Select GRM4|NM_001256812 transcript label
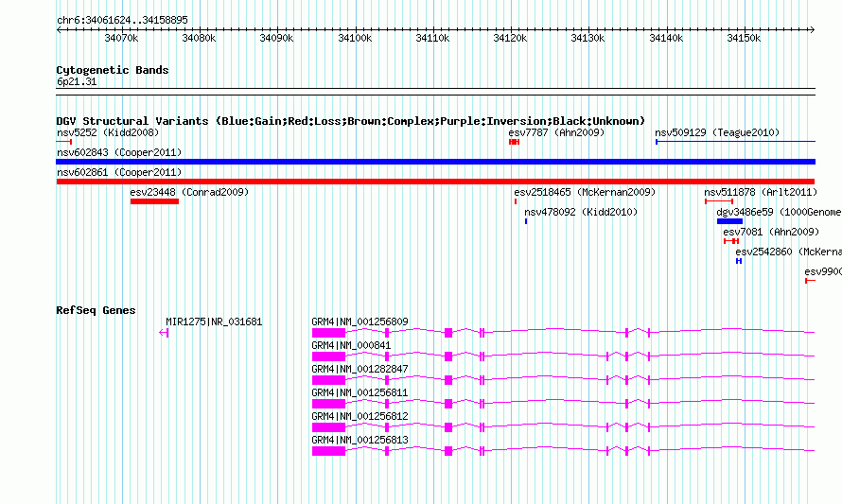 pyautogui.click(x=360, y=416)
